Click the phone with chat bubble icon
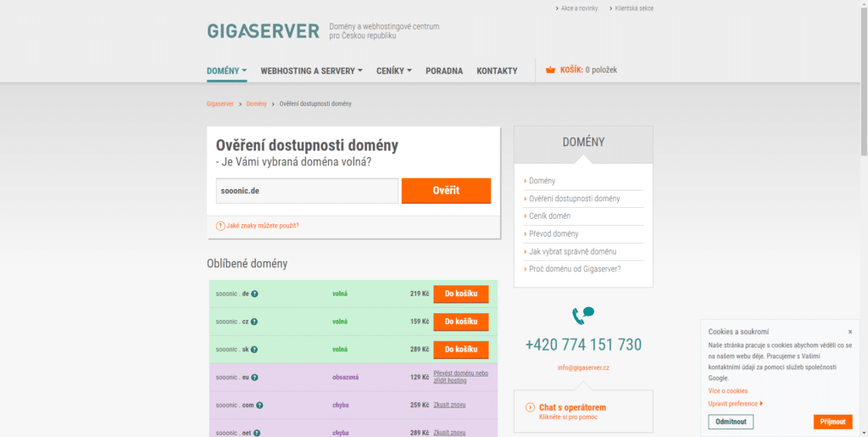 point(583,316)
